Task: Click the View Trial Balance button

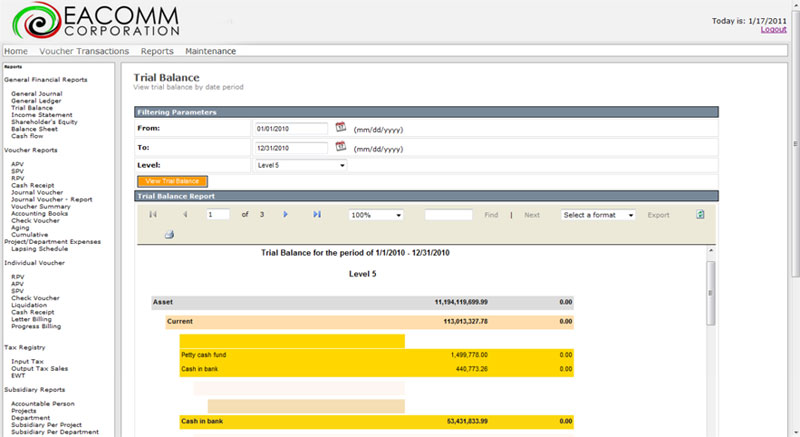Action: pyautogui.click(x=172, y=181)
